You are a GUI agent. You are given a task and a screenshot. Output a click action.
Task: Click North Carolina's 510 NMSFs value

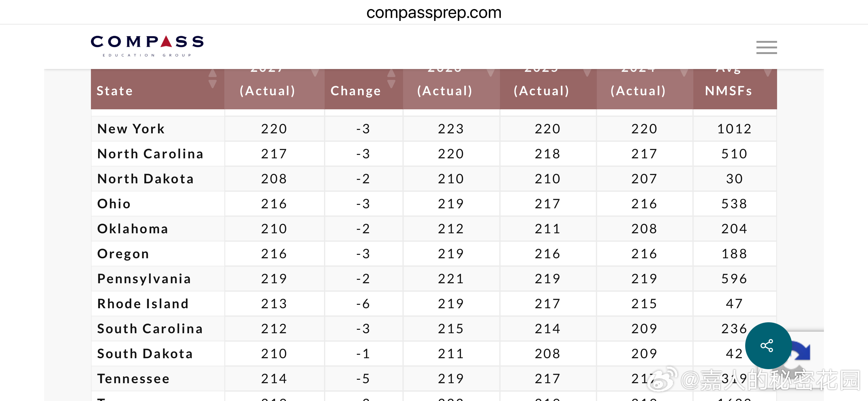(734, 154)
